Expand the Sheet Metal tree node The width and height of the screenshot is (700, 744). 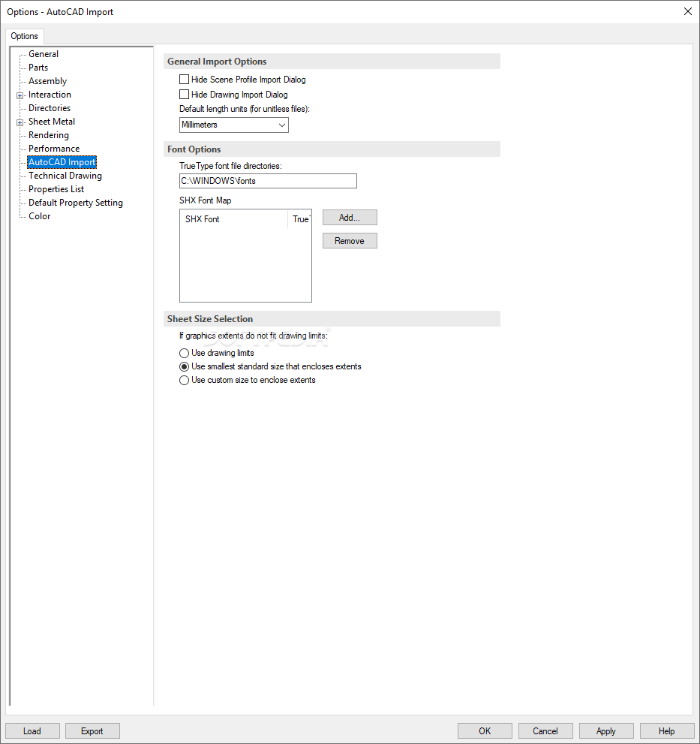[x=20, y=122]
